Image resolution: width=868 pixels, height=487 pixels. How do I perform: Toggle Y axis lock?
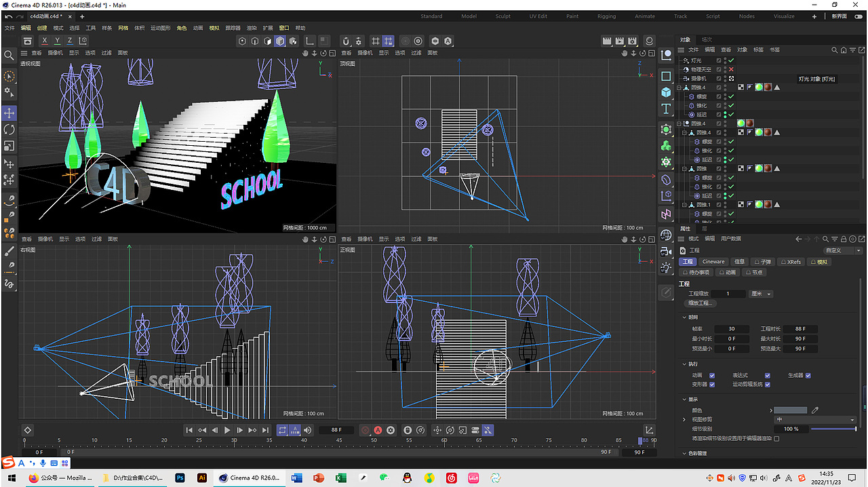(x=58, y=41)
